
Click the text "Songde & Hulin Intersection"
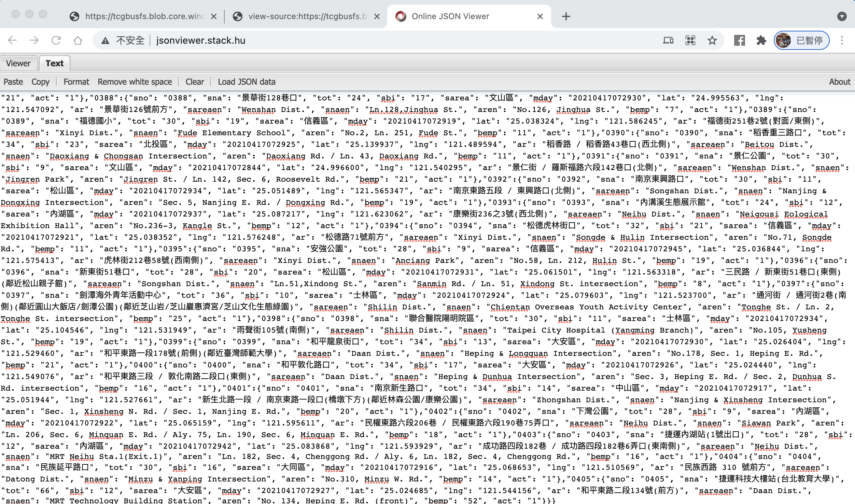point(642,237)
